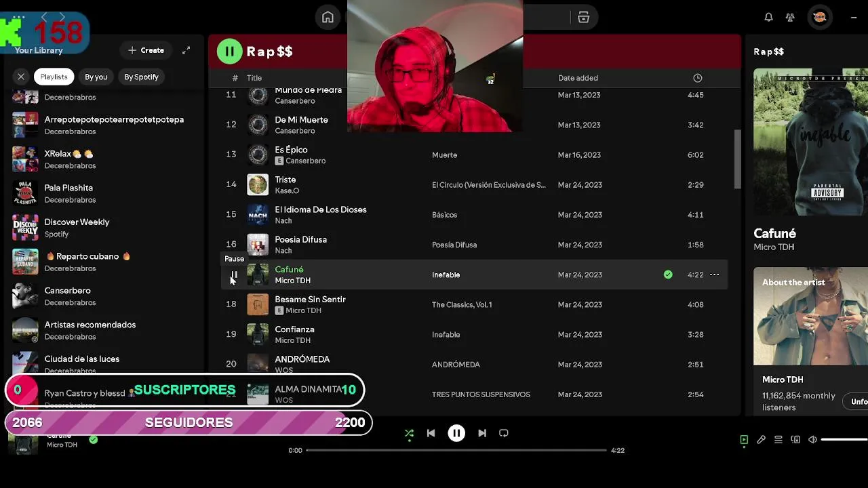
Task: Select the By you filter chip
Action: 96,77
